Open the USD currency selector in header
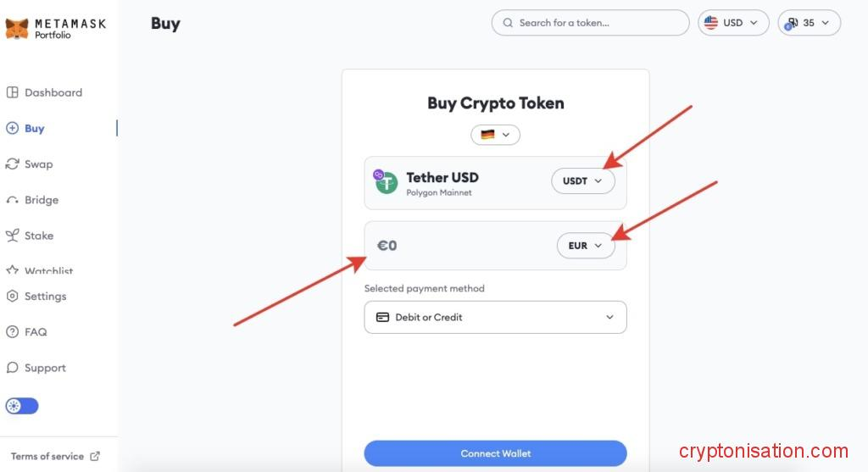 733,23
